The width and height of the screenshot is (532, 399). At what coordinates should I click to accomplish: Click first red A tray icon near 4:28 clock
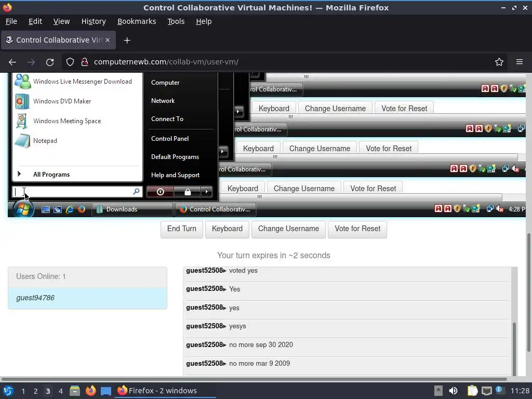pos(438,209)
